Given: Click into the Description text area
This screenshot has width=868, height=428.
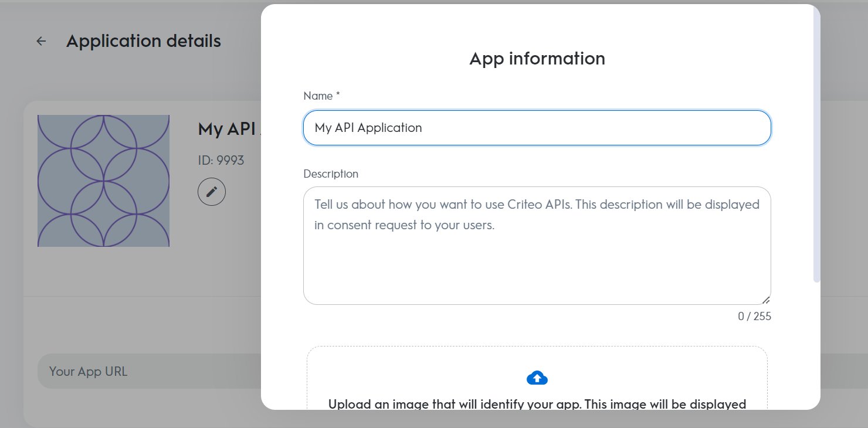Looking at the screenshot, I should 537,246.
